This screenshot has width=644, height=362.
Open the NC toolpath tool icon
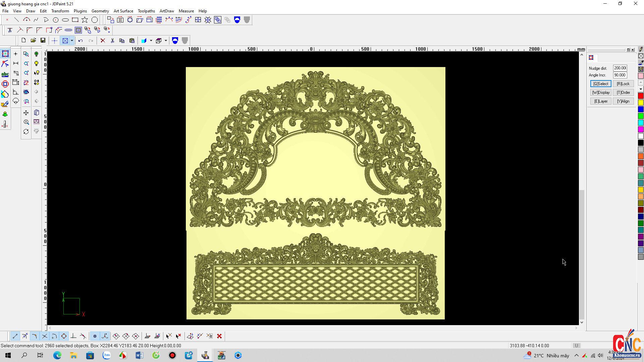[x=5, y=125]
